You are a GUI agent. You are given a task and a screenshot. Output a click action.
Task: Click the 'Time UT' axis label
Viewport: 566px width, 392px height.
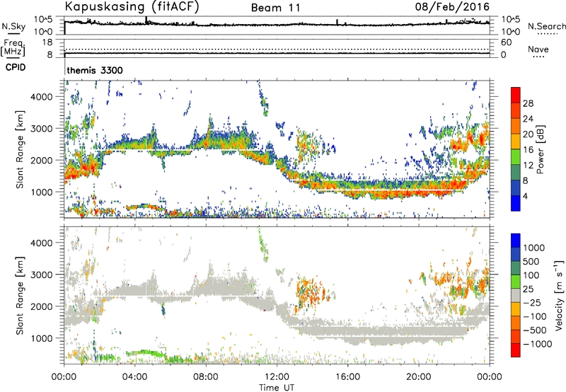point(277,388)
